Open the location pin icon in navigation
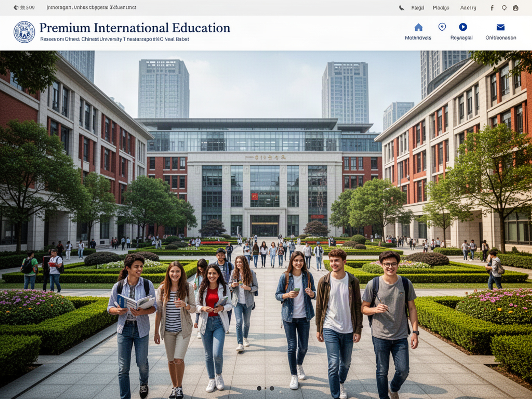The image size is (532, 399). [442, 27]
